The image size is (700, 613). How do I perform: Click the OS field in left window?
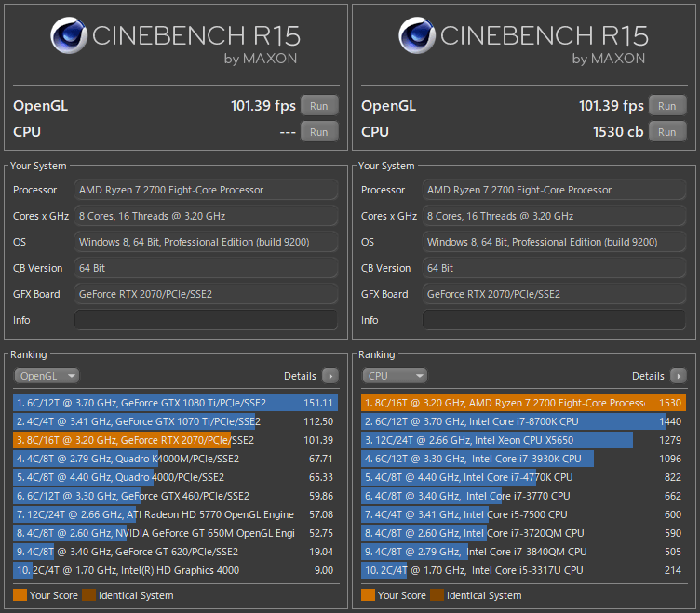click(x=206, y=242)
